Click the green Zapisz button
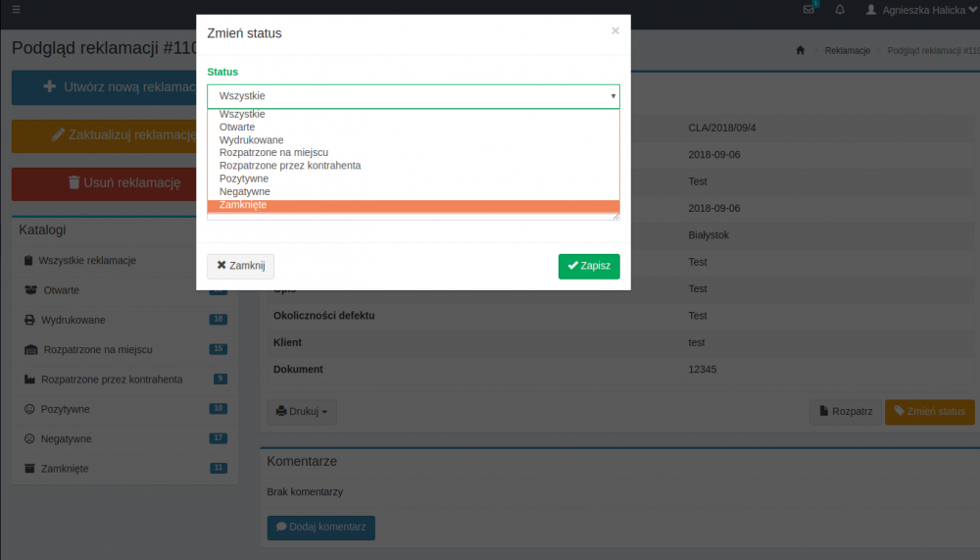This screenshot has height=560, width=980. 589,266
